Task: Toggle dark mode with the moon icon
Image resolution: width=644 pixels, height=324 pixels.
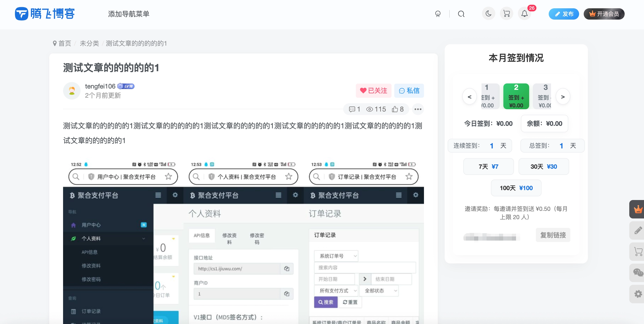Action: [488, 14]
